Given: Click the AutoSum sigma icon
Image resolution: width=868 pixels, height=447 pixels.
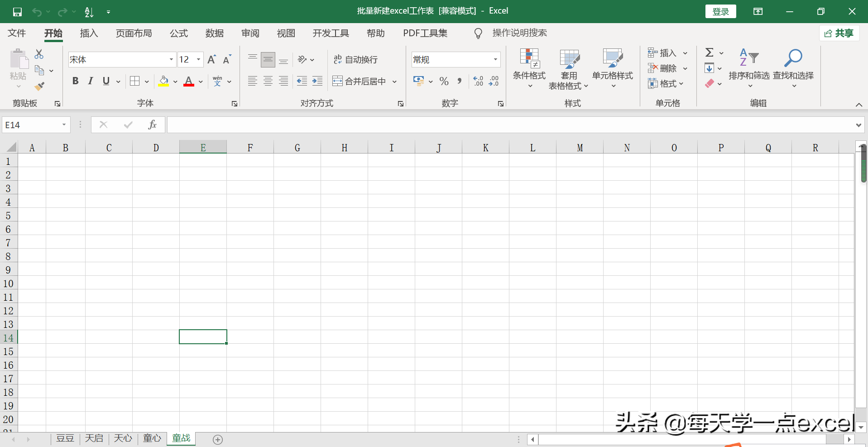Looking at the screenshot, I should (710, 53).
